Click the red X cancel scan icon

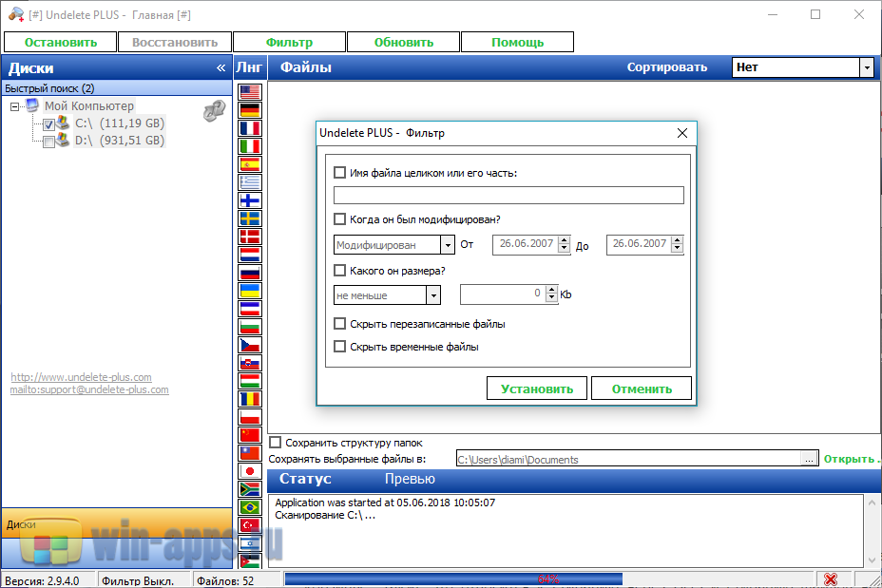[x=831, y=579]
